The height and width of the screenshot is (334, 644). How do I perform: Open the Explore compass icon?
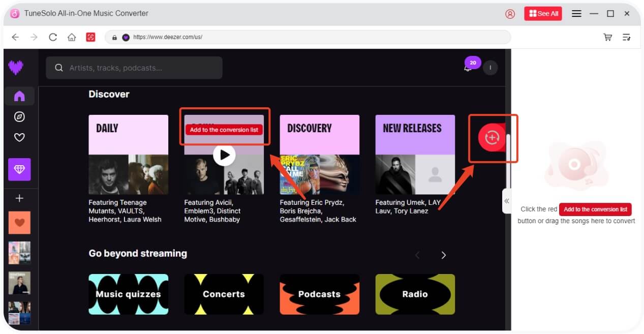19,117
